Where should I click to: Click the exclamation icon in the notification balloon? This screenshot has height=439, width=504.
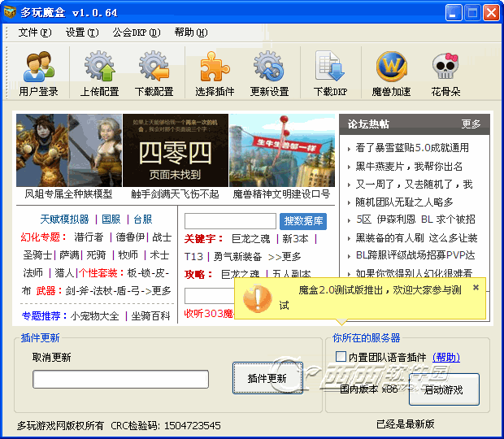[x=258, y=299]
